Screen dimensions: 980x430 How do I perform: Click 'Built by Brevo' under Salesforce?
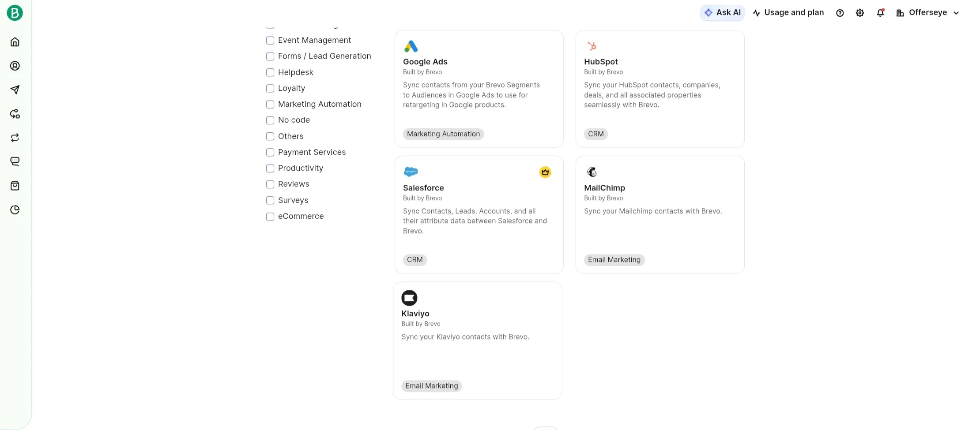click(422, 198)
